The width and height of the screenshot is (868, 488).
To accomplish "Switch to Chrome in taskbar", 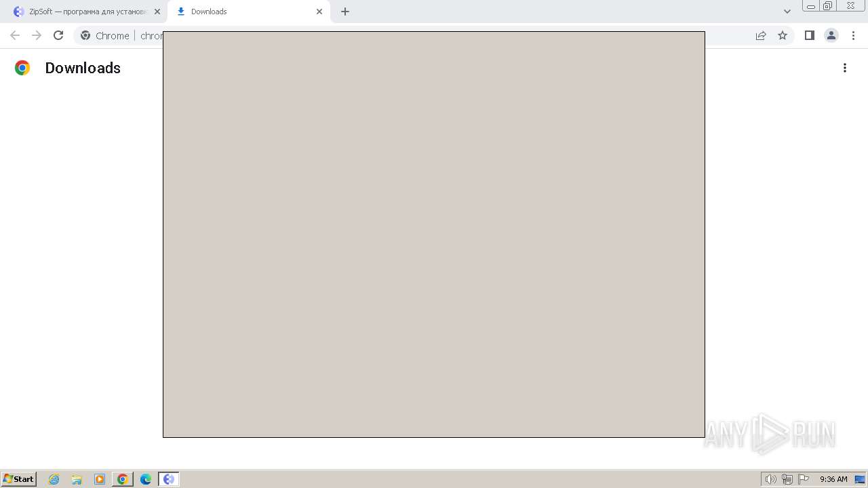I will tap(123, 479).
